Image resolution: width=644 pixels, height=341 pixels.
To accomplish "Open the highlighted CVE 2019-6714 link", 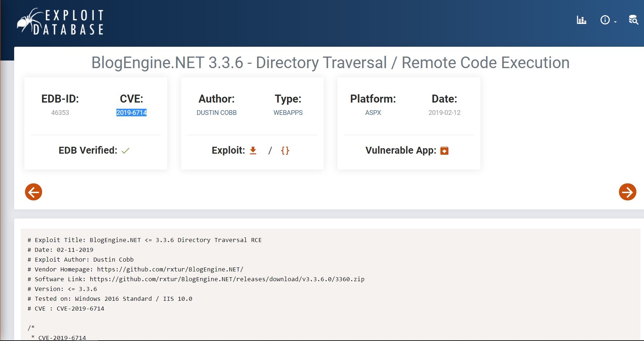I will click(131, 113).
